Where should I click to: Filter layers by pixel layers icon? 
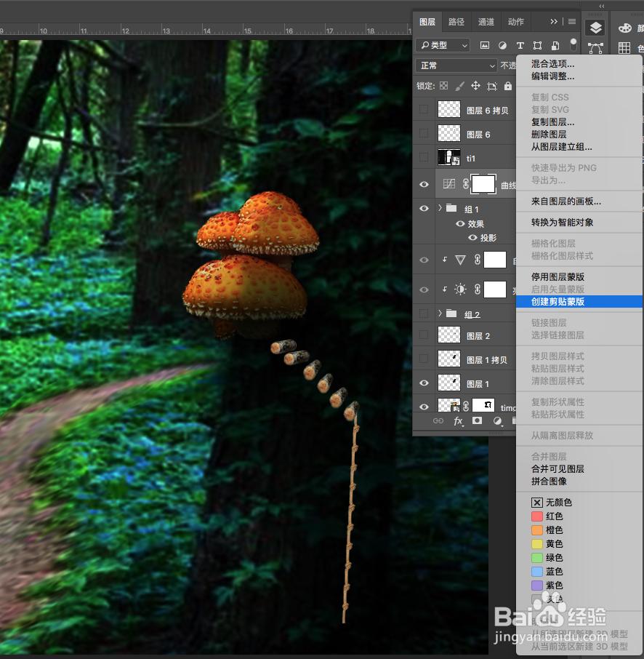485,45
